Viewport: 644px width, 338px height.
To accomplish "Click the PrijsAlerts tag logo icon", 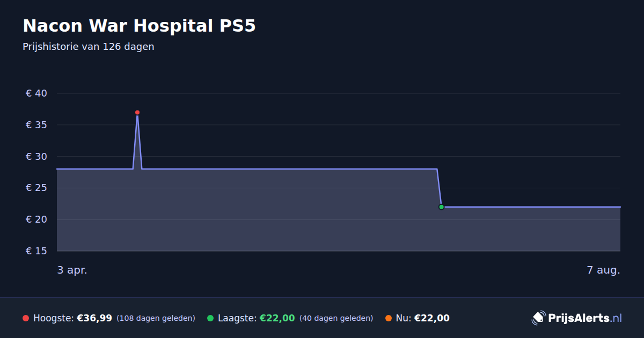I will 538,318.
